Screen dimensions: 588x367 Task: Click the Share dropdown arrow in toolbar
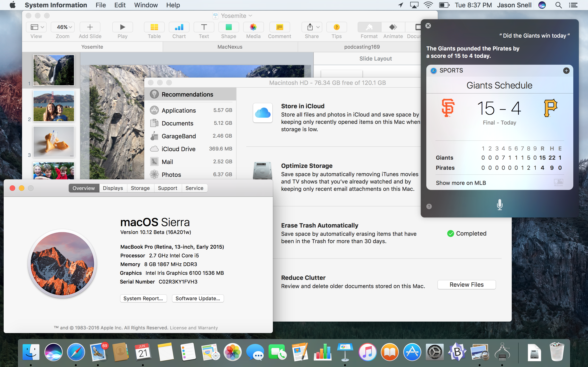pyautogui.click(x=318, y=27)
